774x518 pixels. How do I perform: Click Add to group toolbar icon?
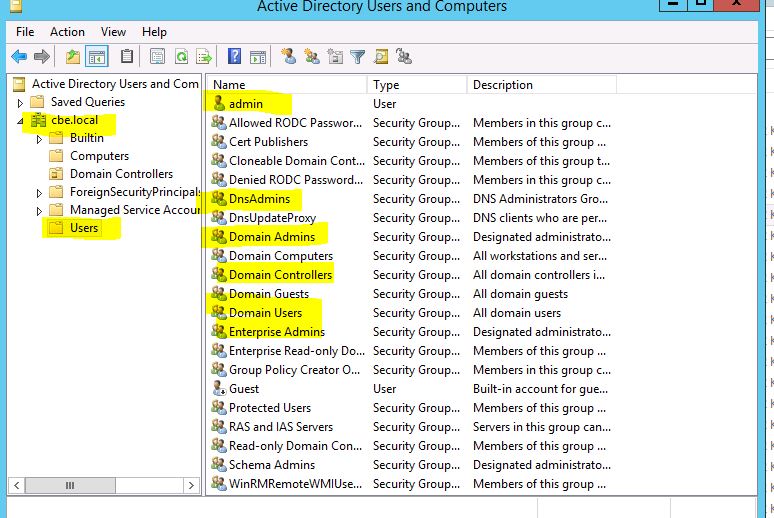click(404, 57)
